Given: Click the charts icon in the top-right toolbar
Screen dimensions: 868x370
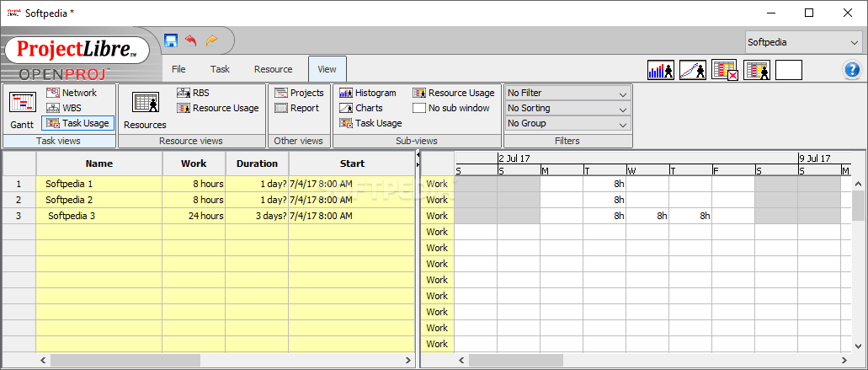Looking at the screenshot, I should 693,70.
